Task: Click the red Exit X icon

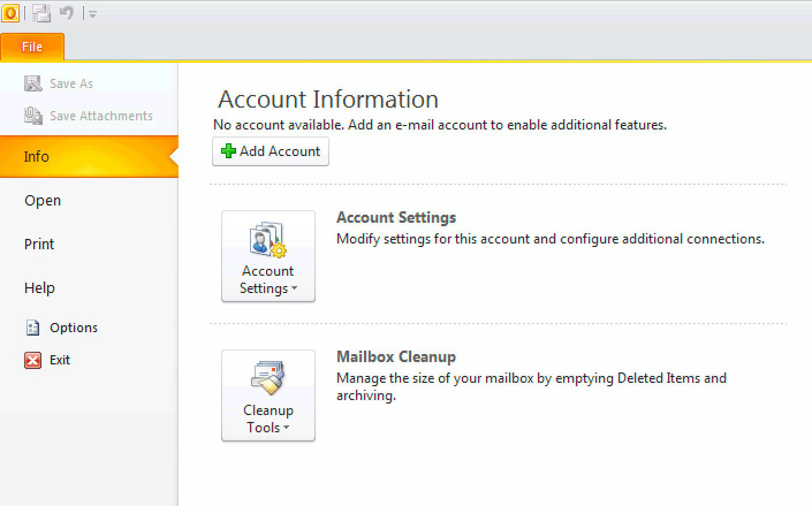Action: [33, 360]
